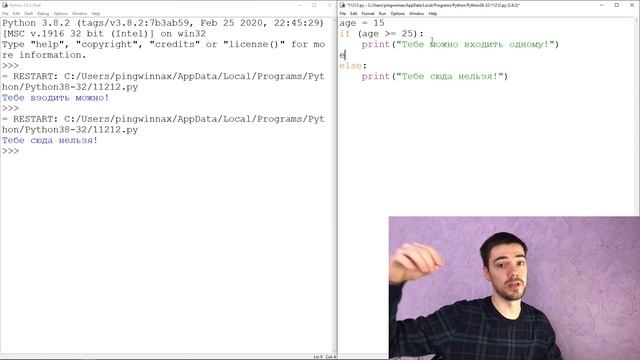
Task: Click the 'age = 15' code line
Action: [x=362, y=23]
